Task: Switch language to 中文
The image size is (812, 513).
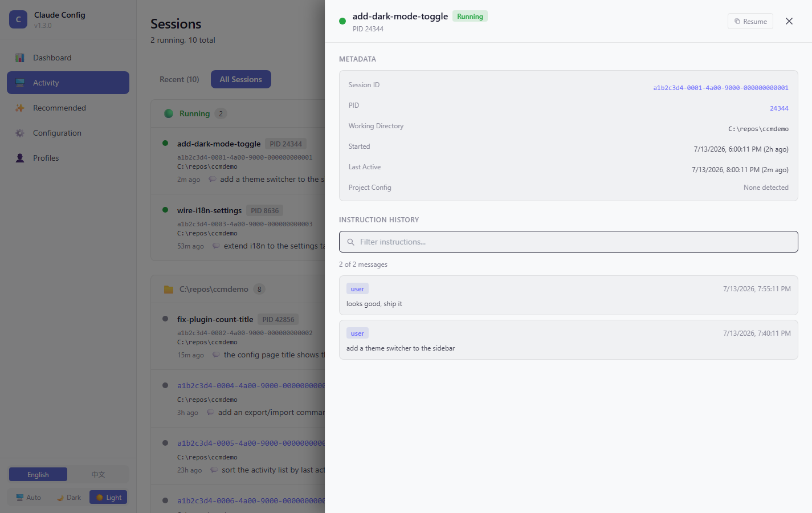Action: pyautogui.click(x=98, y=474)
